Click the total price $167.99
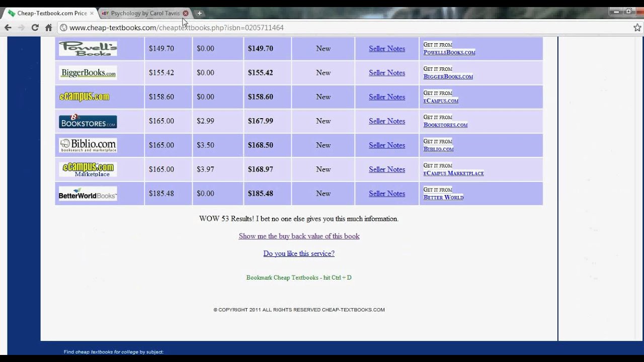 261,121
